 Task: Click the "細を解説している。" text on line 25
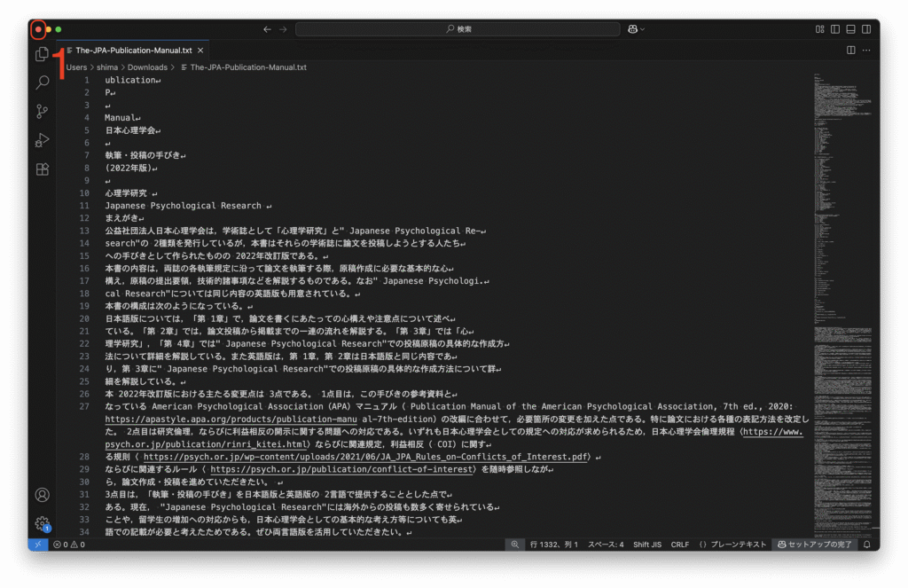pyautogui.click(x=143, y=381)
